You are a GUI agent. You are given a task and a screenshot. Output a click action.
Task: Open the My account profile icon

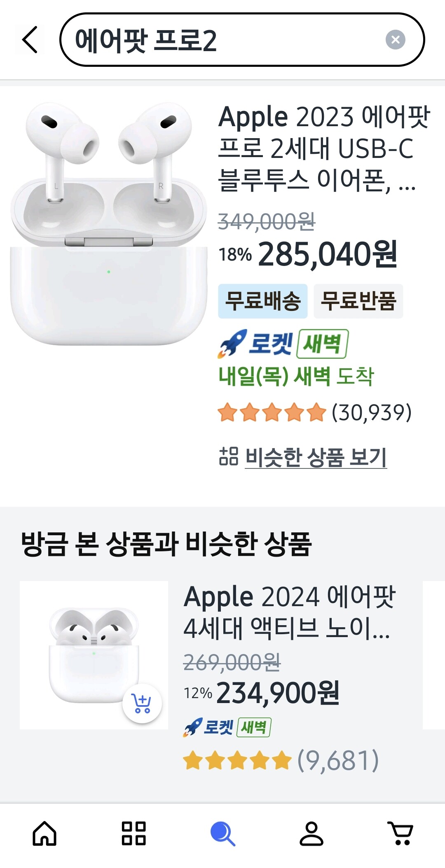[x=311, y=833]
